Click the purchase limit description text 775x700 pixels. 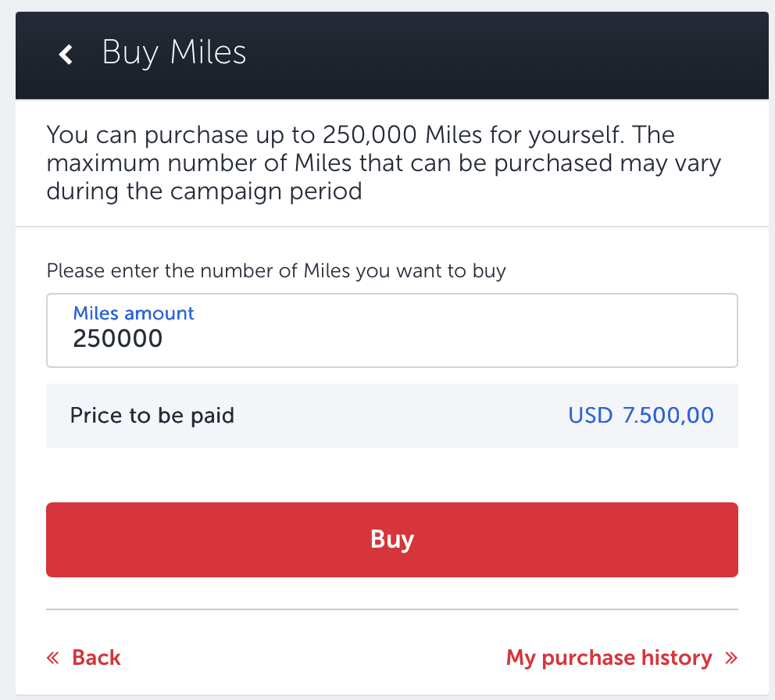[x=383, y=162]
